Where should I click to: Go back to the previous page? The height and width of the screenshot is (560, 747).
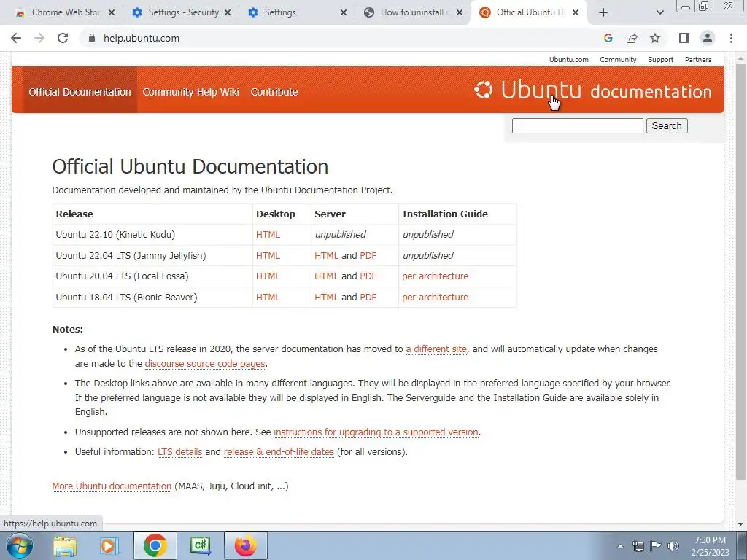pos(16,38)
